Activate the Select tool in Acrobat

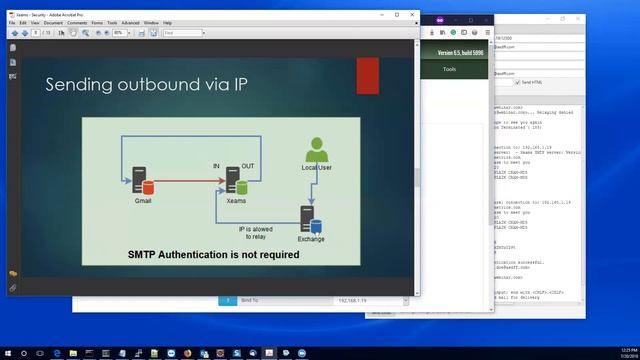[x=61, y=33]
